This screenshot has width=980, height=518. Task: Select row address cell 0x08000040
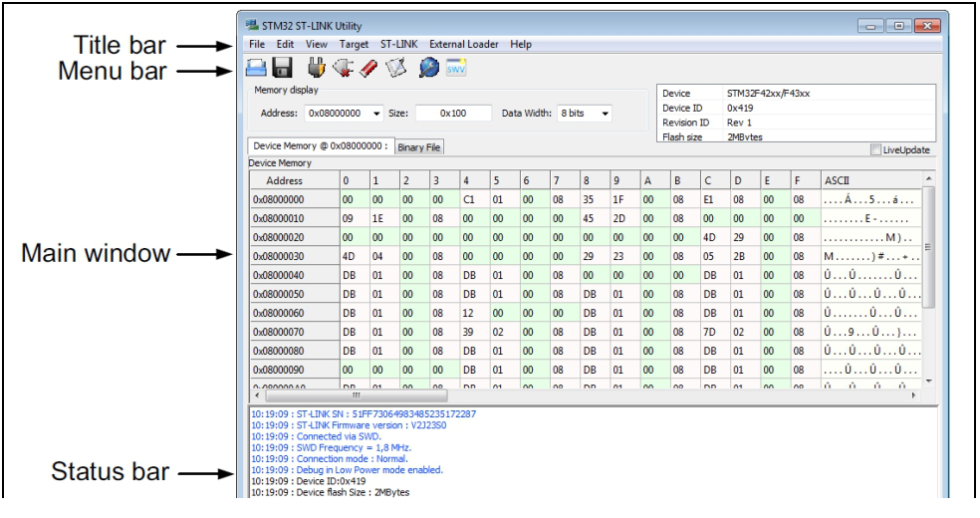click(x=295, y=275)
